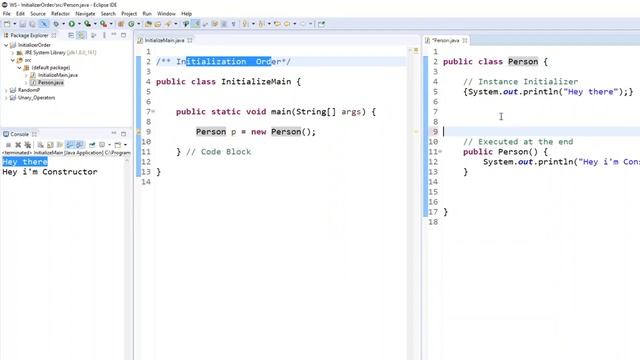Image resolution: width=640 pixels, height=360 pixels.
Task: Open the Debug button dropdown arrow
Action: point(63,24)
